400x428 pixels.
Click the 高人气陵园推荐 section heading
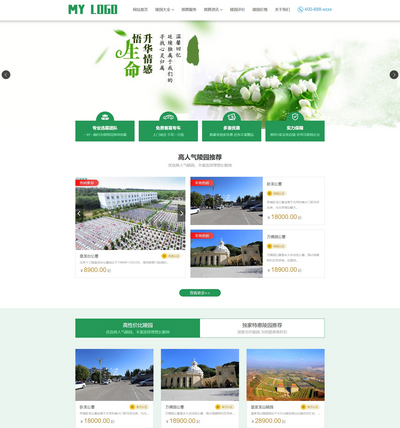(x=200, y=157)
